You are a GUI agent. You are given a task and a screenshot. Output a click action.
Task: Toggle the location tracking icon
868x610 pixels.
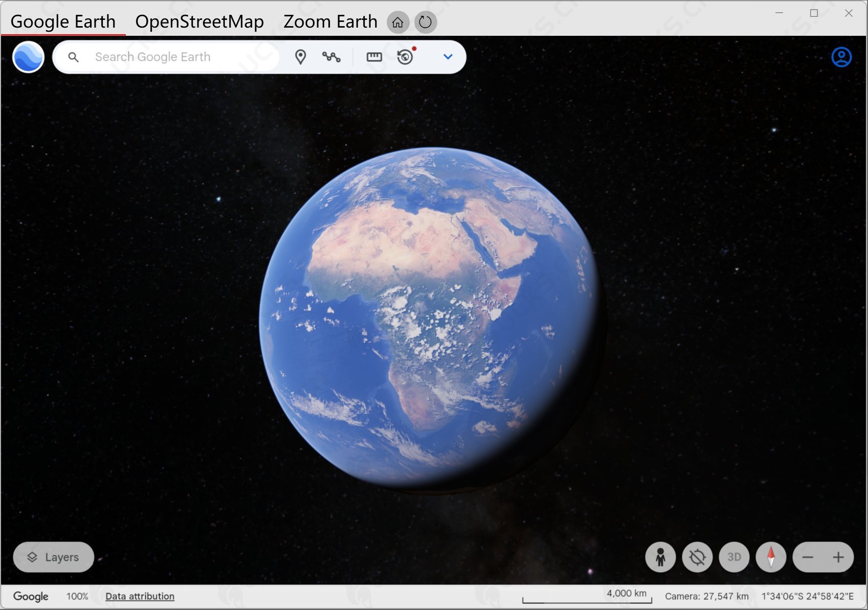(697, 557)
